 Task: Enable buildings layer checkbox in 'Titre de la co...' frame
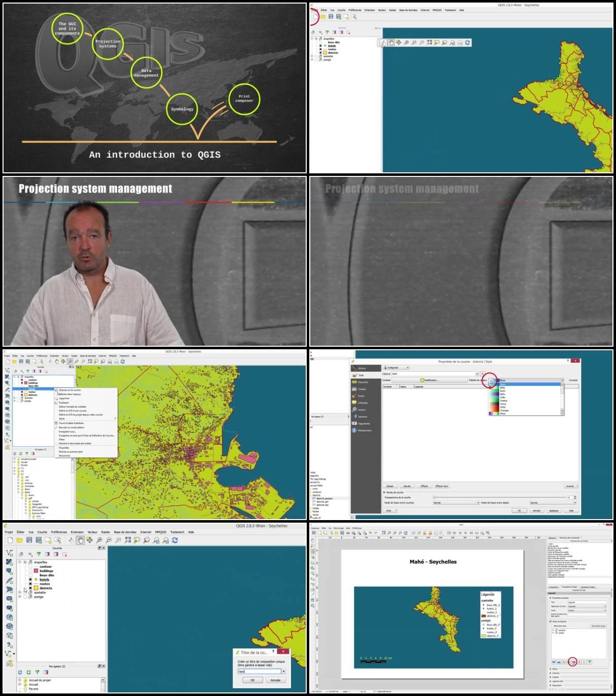pyautogui.click(x=30, y=571)
